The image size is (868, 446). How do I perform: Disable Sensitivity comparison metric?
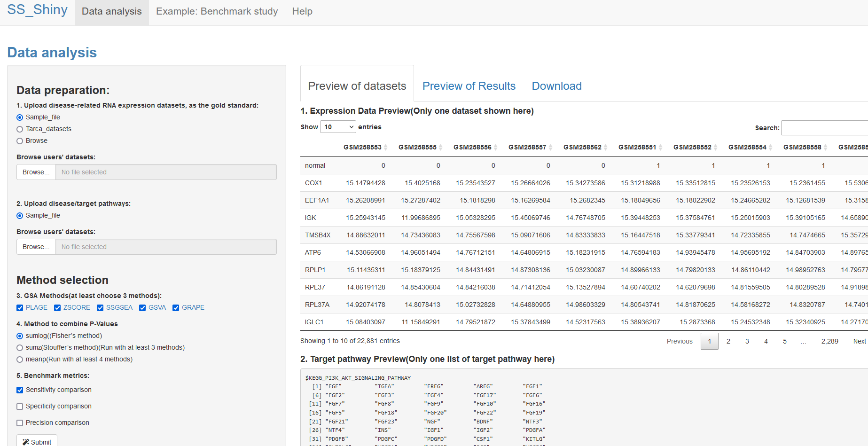click(x=20, y=390)
